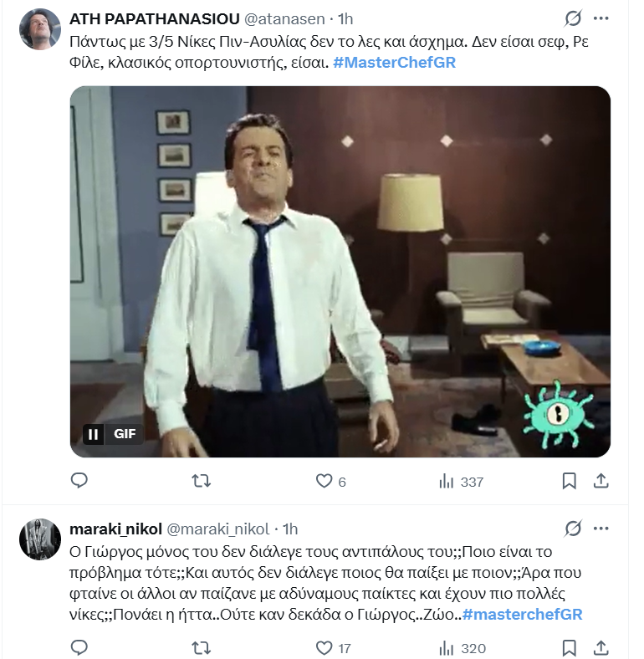Like the tweet with 17 likes
644x659 pixels.
(325, 647)
